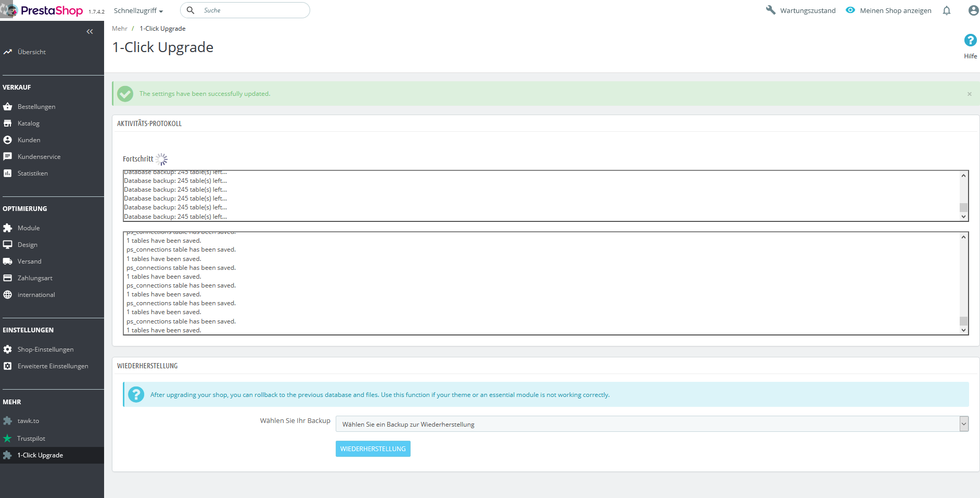The height and width of the screenshot is (498, 980).
Task: Click Meinen Shop anzeigen link
Action: (x=896, y=10)
